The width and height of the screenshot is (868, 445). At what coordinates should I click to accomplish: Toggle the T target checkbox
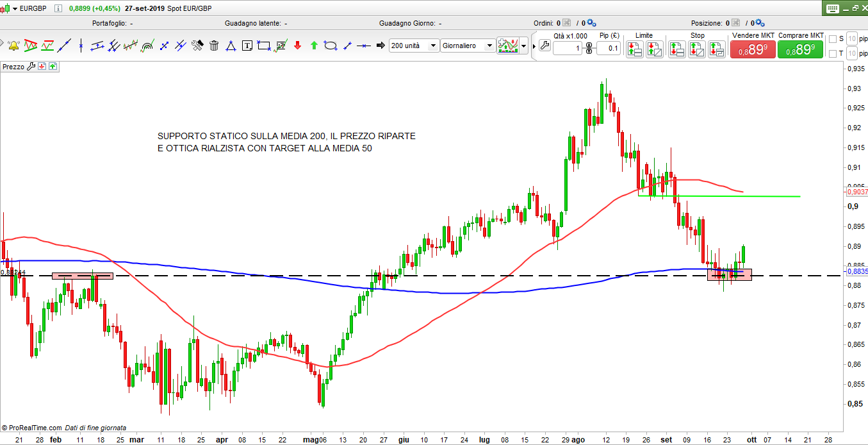point(833,55)
